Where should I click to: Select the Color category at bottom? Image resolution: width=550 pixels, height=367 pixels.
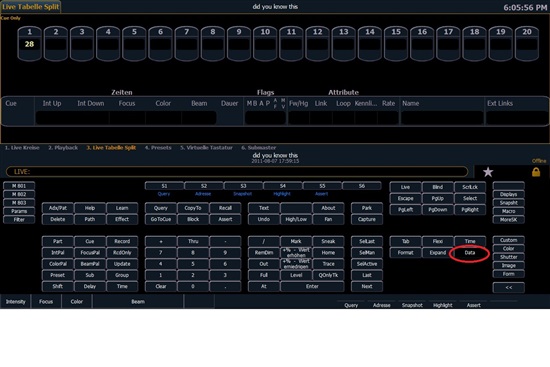(x=76, y=302)
